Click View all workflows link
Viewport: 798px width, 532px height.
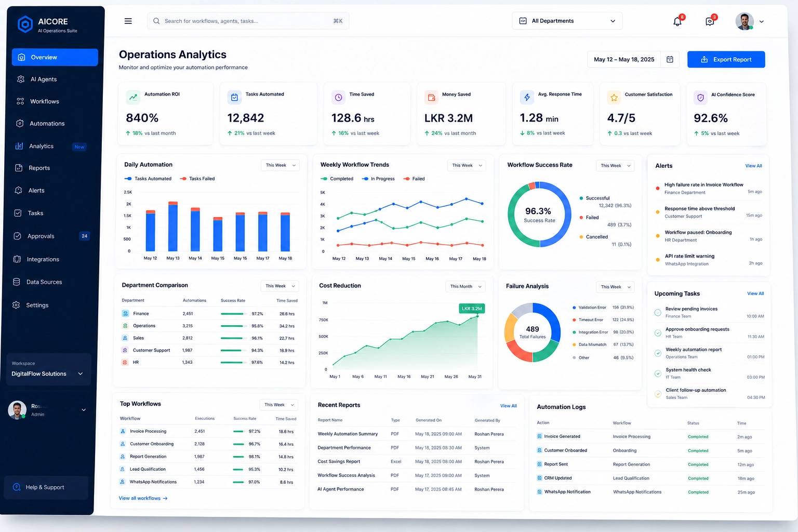click(143, 498)
